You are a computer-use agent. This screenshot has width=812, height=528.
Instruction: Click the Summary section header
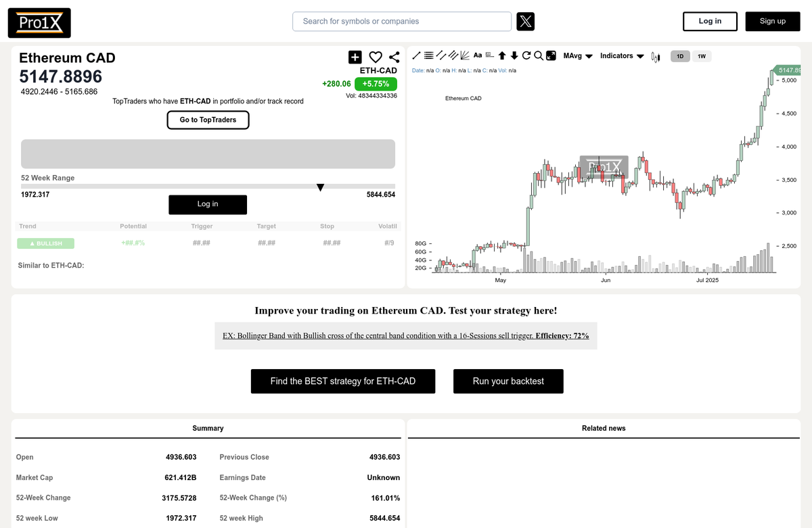point(208,429)
